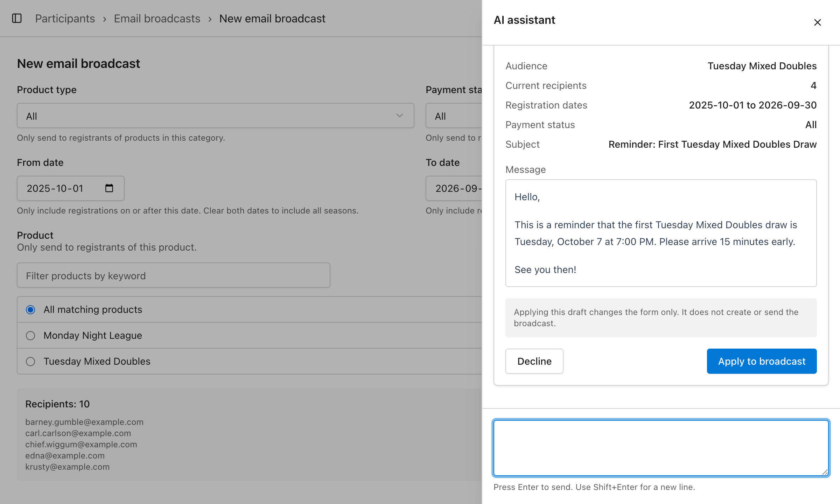The height and width of the screenshot is (504, 840).
Task: Click the New email broadcast page heading
Action: tap(78, 64)
